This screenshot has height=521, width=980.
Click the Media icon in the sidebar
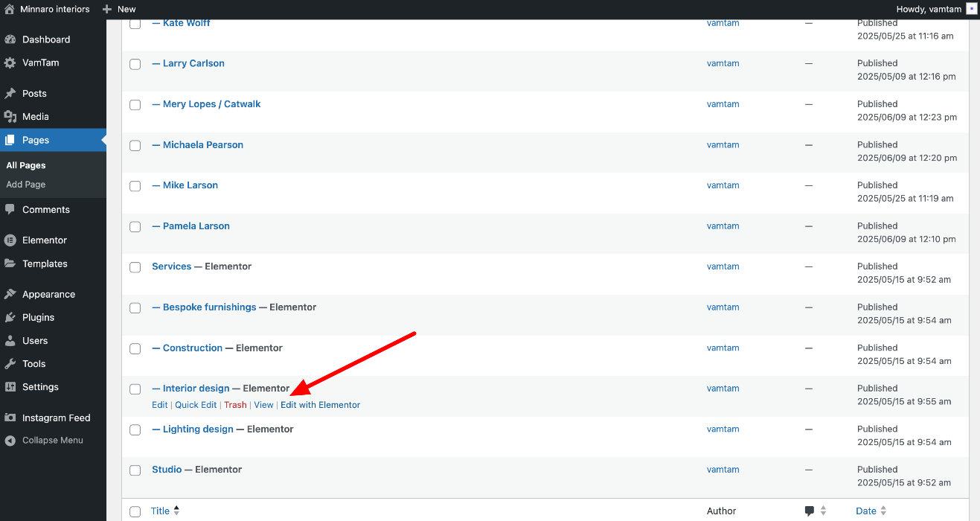(10, 117)
